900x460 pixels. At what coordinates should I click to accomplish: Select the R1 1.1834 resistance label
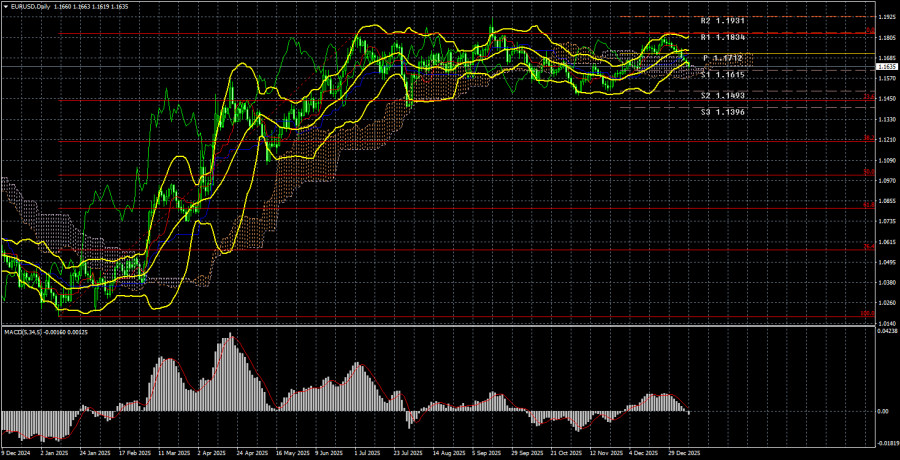coord(723,37)
